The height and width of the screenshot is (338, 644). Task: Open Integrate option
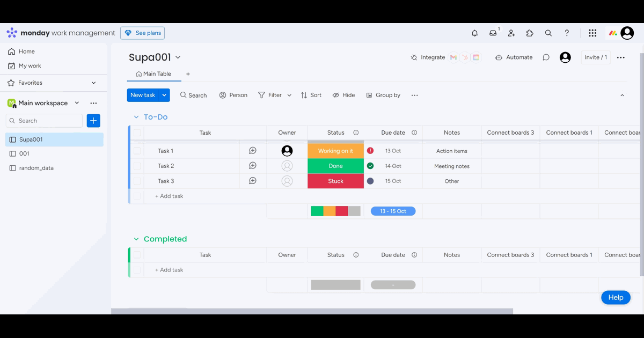[428, 57]
